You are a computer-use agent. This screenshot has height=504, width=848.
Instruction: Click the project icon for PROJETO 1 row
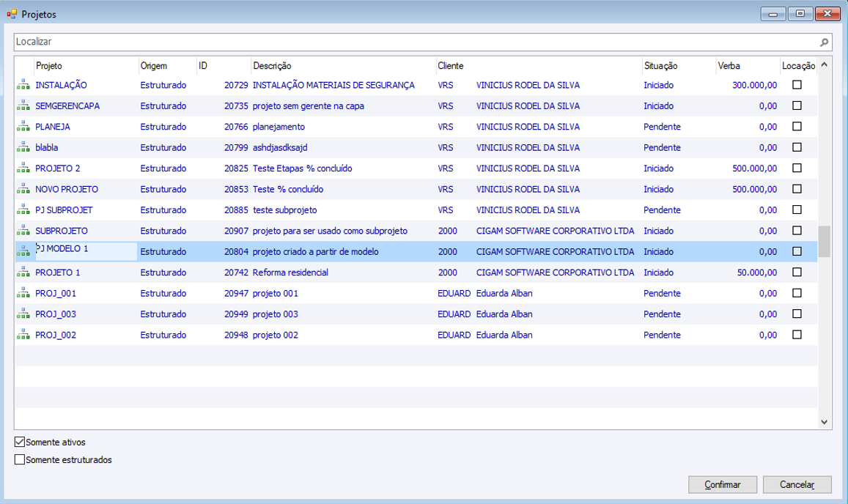pos(23,273)
